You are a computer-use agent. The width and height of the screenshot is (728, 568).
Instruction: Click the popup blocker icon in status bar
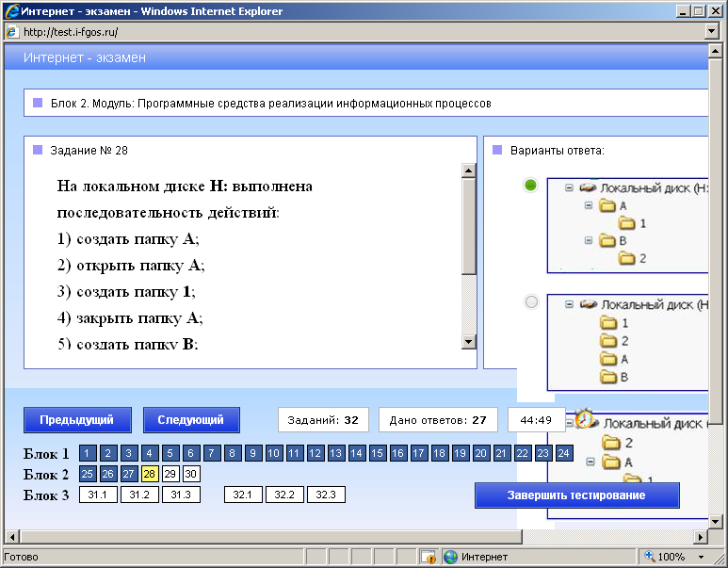point(429,557)
